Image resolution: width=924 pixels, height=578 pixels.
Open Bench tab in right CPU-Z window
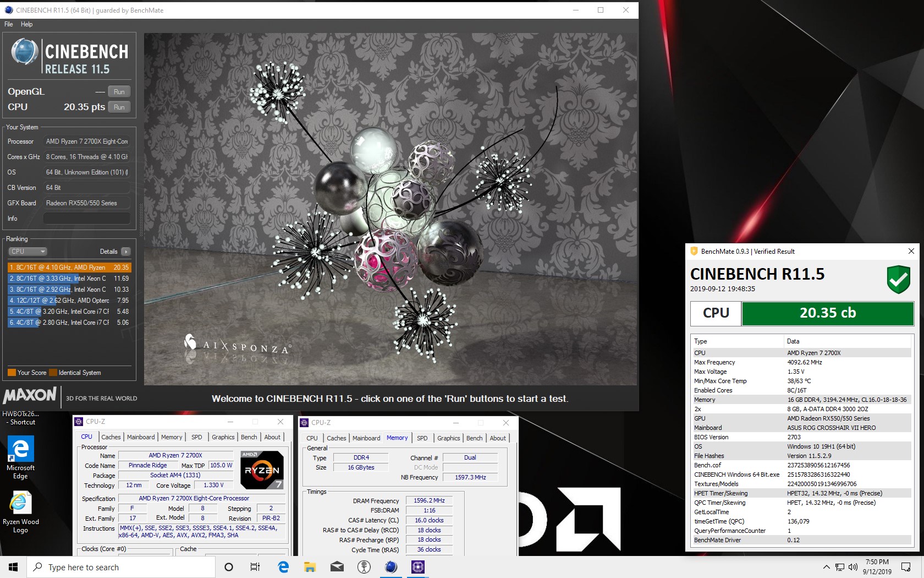point(475,438)
